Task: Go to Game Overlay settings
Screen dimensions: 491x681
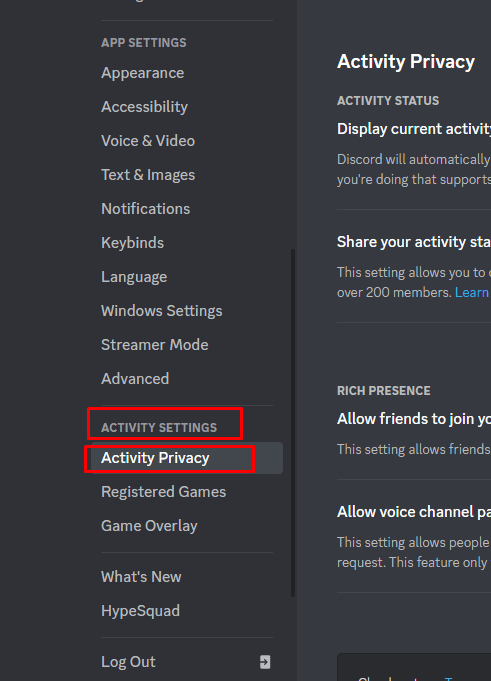Action: pyautogui.click(x=149, y=526)
